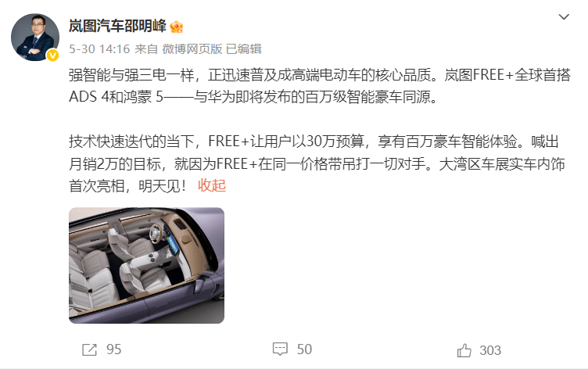
Task: Click the text line with ADS 4和鸿蒙 5
Action: (253, 97)
